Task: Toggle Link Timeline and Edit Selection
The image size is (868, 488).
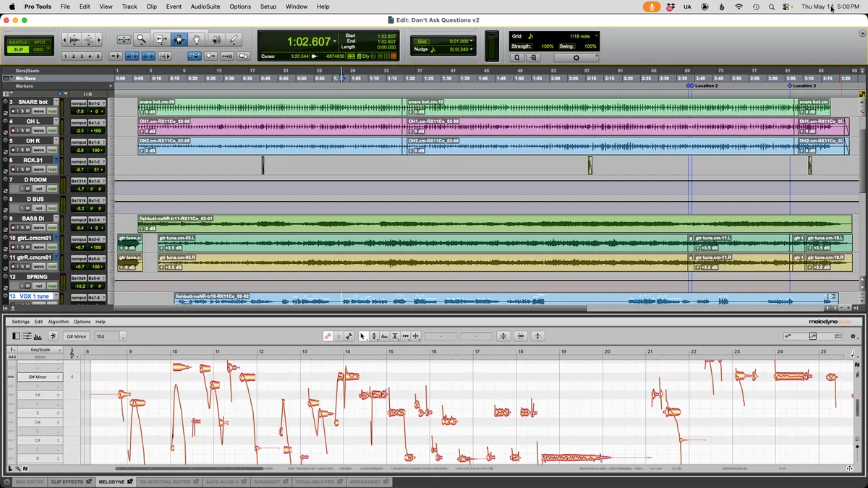Action: pos(132,56)
